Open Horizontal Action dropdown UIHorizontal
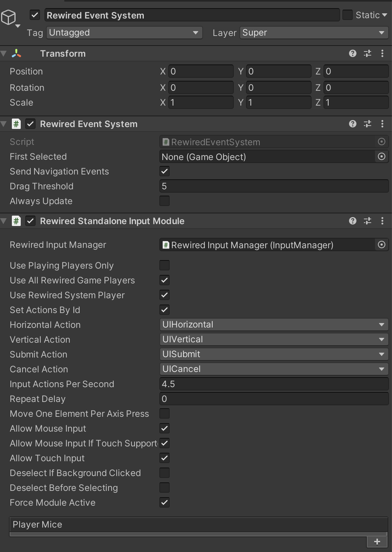This screenshot has height=552, width=392. 274,325
